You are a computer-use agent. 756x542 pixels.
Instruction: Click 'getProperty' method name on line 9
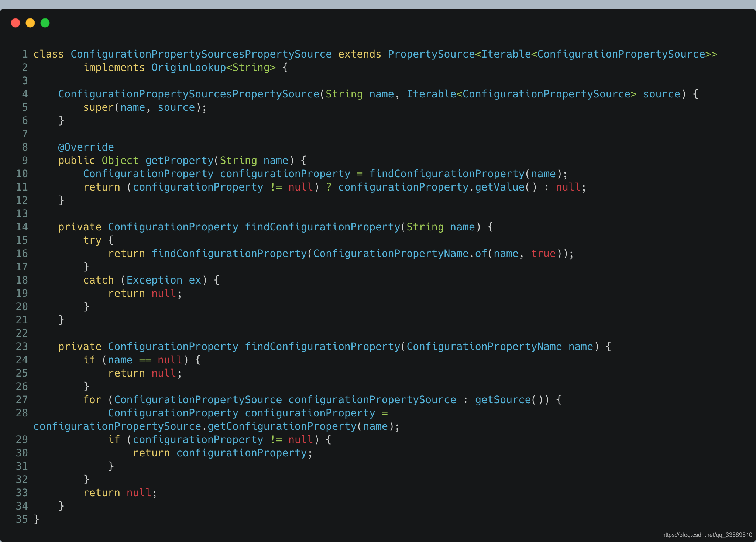[179, 161]
